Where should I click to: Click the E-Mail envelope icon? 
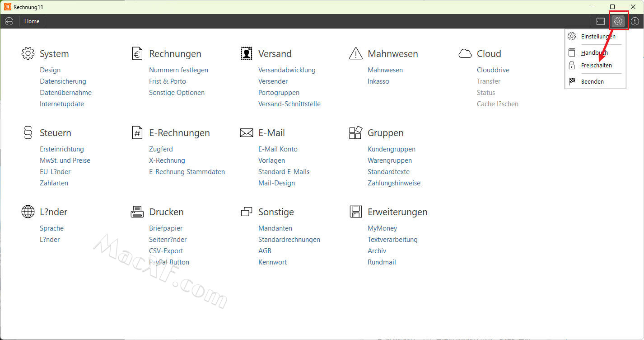pyautogui.click(x=247, y=132)
